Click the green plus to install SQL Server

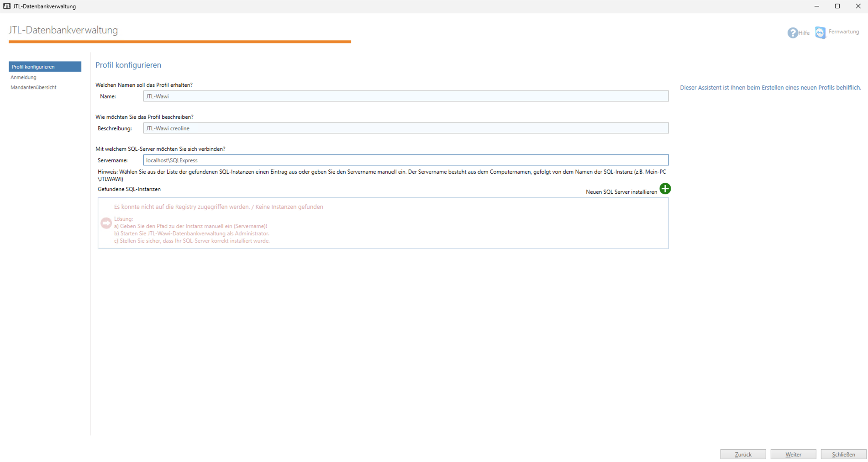pyautogui.click(x=665, y=189)
